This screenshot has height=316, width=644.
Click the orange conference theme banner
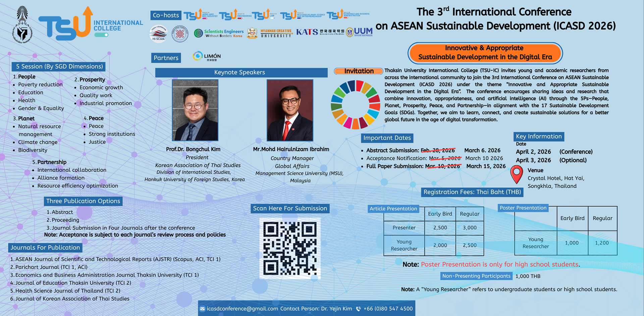click(x=485, y=53)
